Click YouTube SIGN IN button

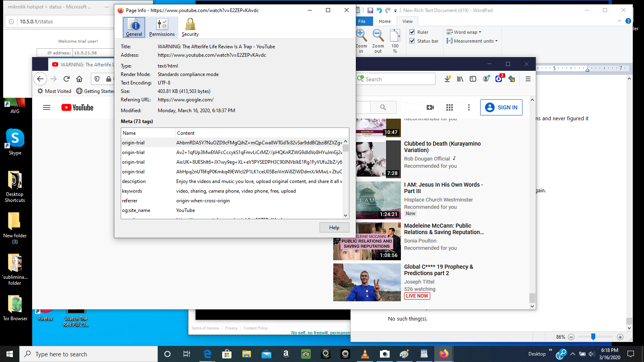501,107
